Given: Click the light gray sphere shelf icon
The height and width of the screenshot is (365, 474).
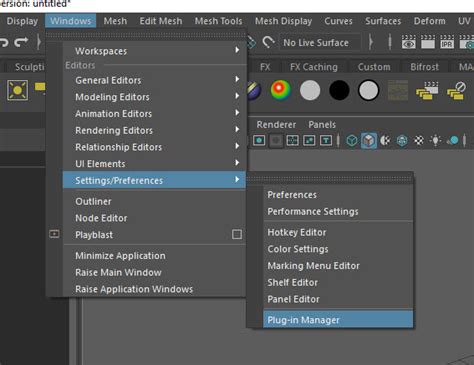Looking at the screenshot, I should [x=310, y=90].
